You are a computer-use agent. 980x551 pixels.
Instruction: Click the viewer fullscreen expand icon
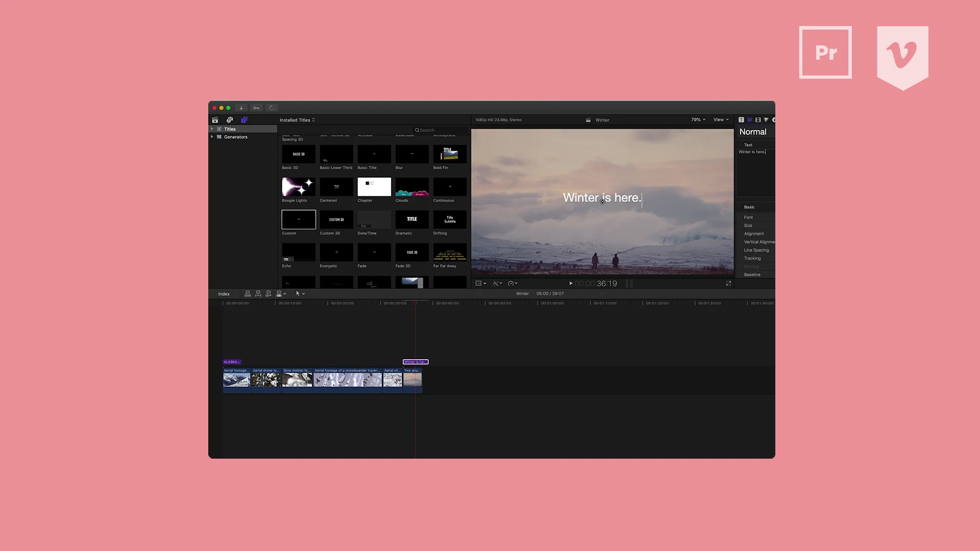(728, 283)
